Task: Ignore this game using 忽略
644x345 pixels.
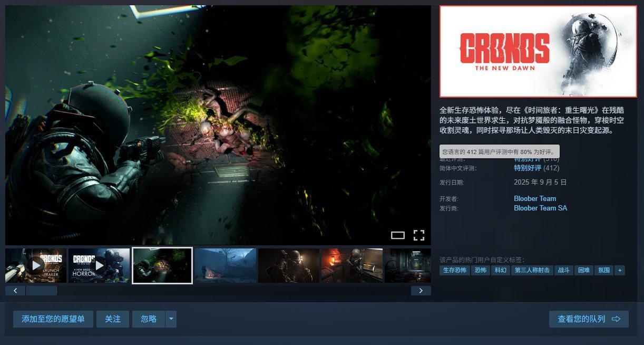Action: (x=149, y=319)
